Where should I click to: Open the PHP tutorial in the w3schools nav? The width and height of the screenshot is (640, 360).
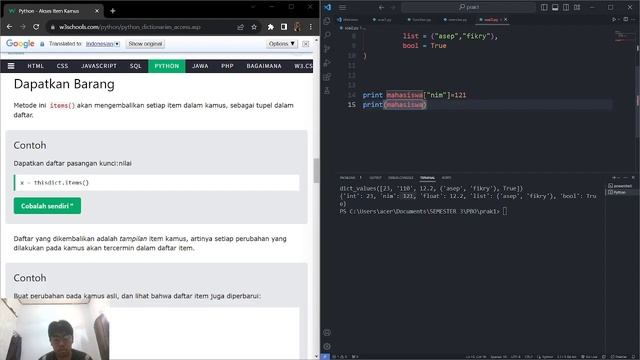(x=227, y=66)
